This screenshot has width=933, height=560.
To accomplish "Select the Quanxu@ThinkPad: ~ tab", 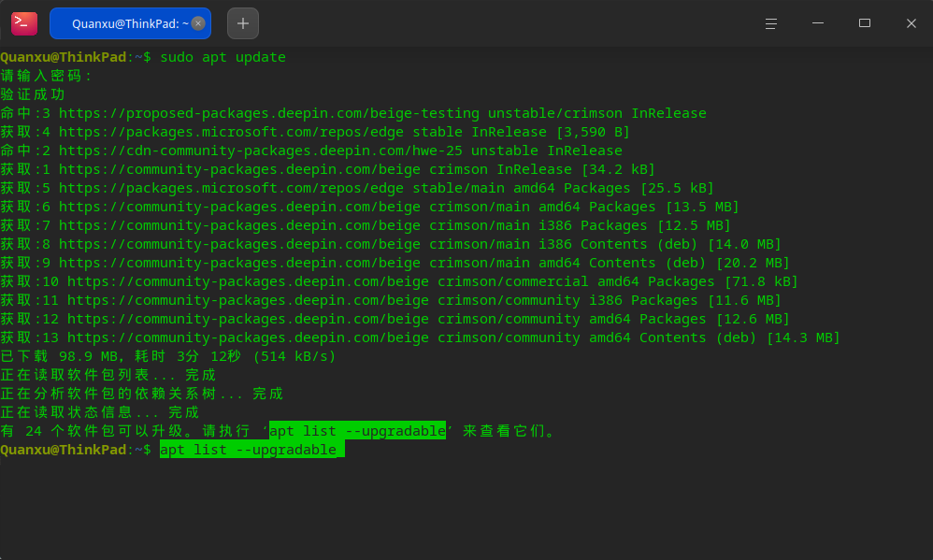I will click(130, 23).
